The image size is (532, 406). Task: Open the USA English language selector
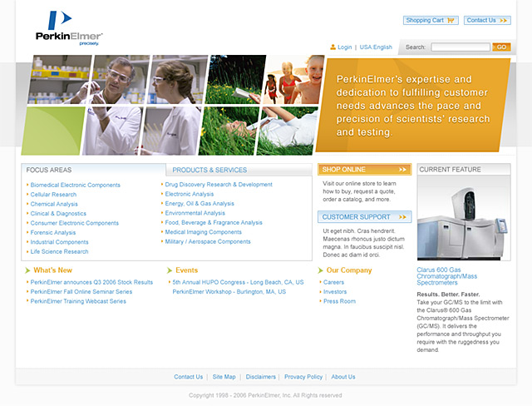click(376, 47)
